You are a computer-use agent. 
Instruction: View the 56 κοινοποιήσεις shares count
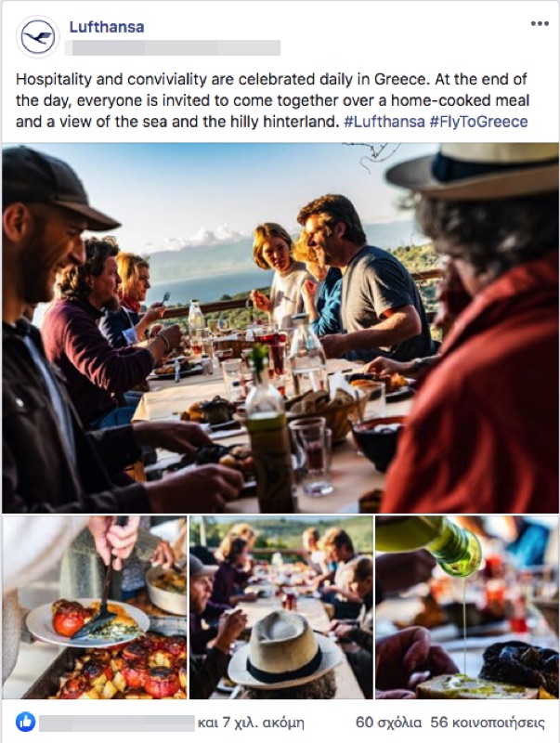[488, 723]
